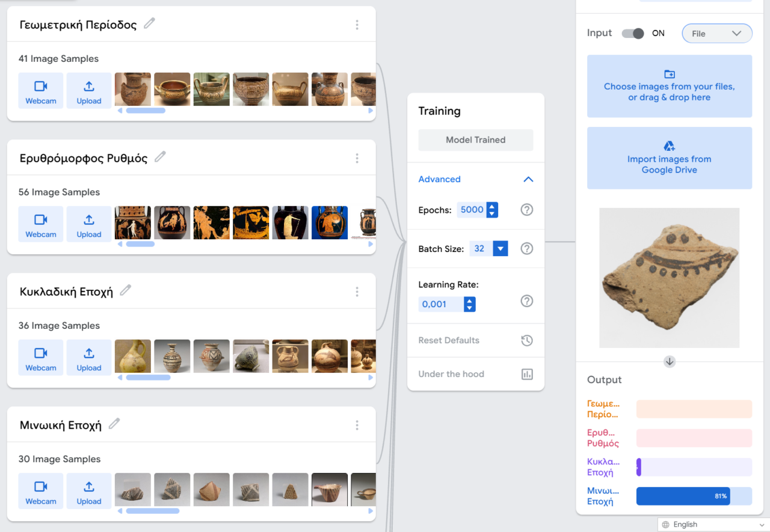This screenshot has width=770, height=532.
Task: Click the Upload icon in Μινωική Εποχή class
Action: pos(88,487)
